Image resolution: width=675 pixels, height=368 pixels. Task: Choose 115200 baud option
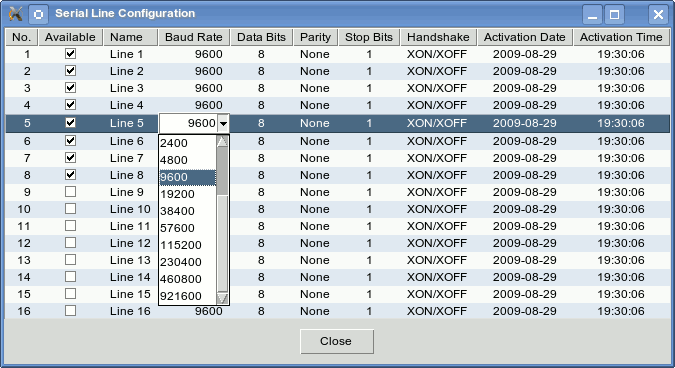tap(188, 245)
